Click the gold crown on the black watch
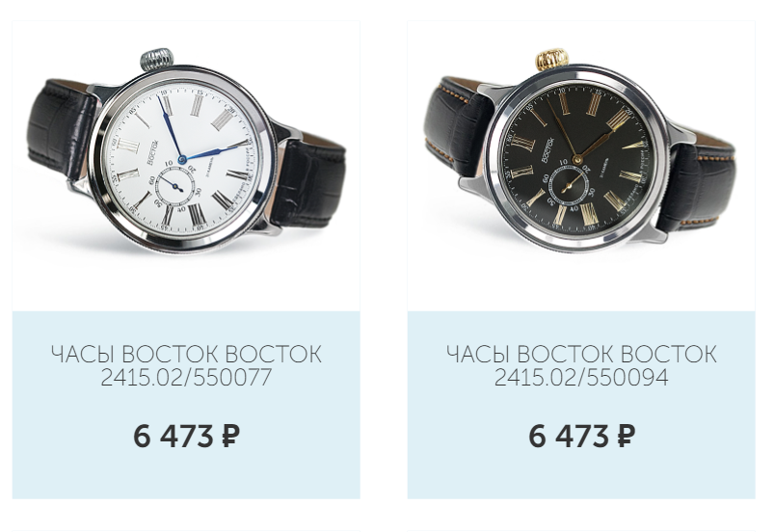The height and width of the screenshot is (532, 774). tap(551, 60)
